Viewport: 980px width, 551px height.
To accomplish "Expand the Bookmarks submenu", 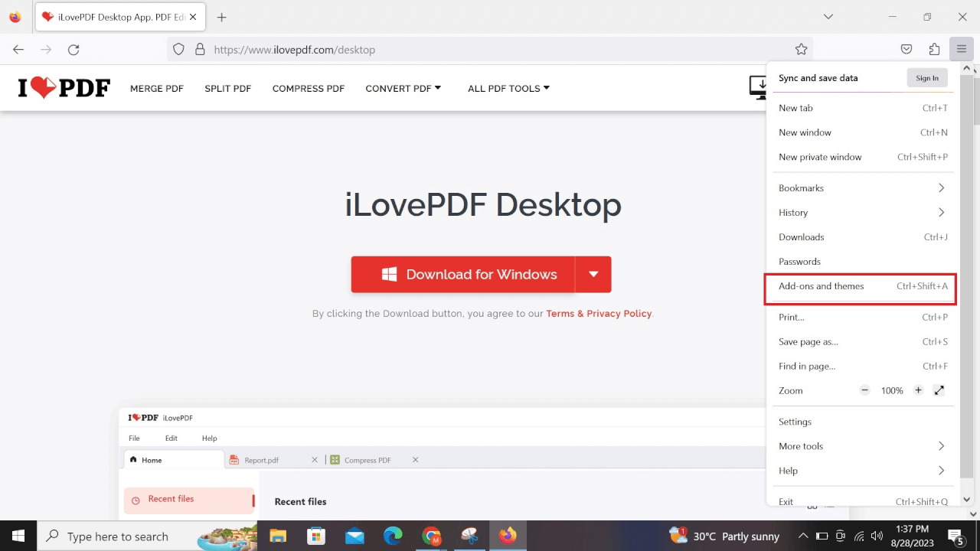I will (x=863, y=188).
